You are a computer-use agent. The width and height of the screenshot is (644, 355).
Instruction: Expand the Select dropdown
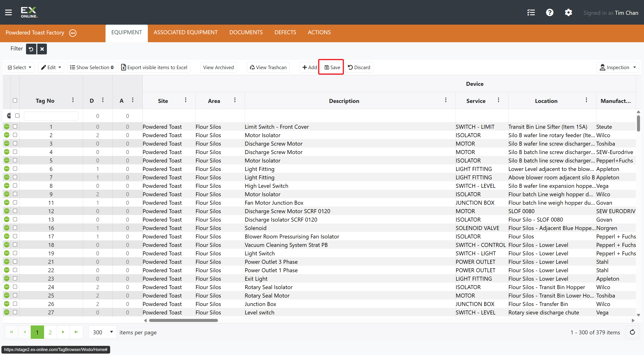click(19, 67)
